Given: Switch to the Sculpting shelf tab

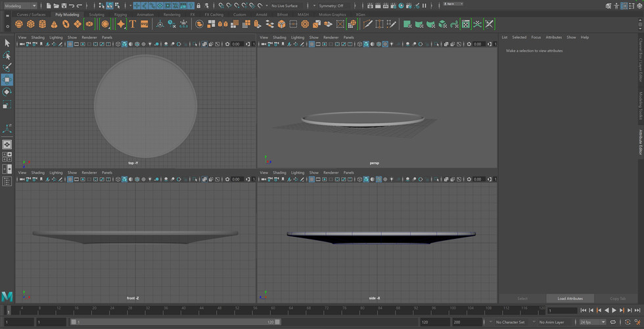Looking at the screenshot, I should click(x=97, y=14).
